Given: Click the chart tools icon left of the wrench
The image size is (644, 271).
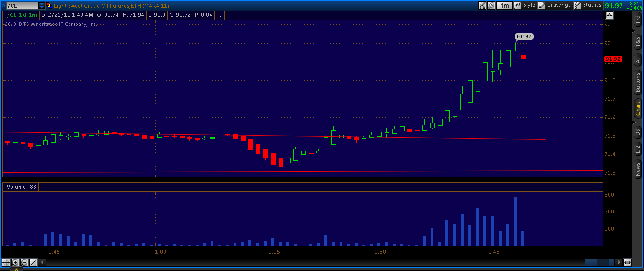Looking at the screenshot, I should point(482,5).
